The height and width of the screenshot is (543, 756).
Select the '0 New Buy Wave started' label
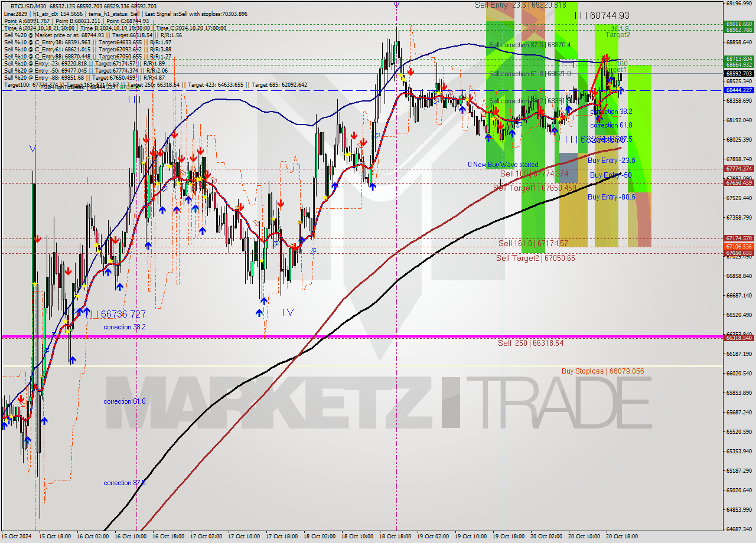503,165
